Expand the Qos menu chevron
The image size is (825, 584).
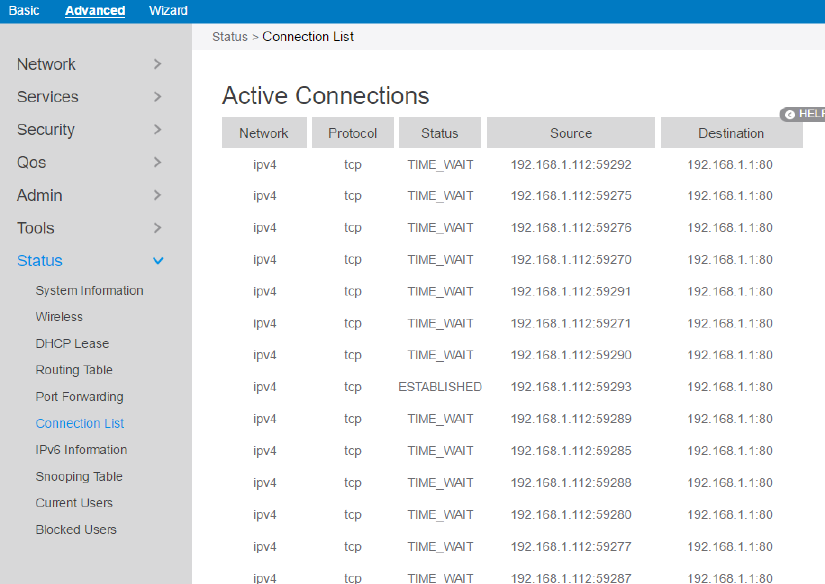click(158, 162)
